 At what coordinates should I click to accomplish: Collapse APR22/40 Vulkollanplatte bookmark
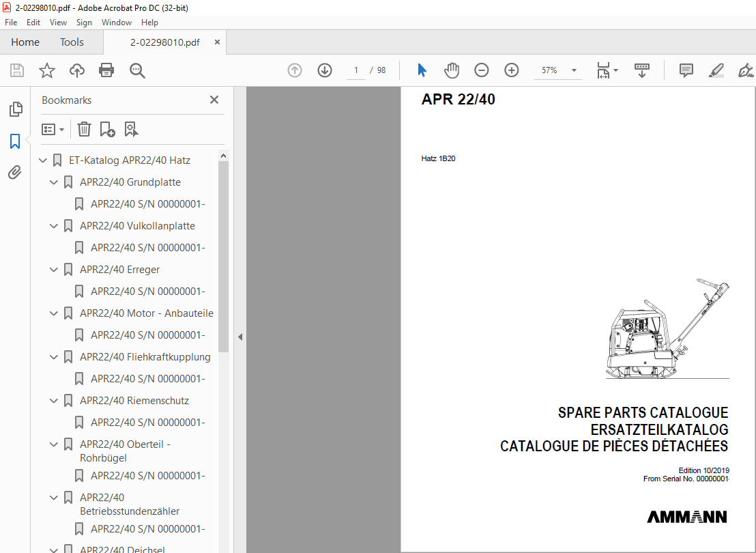click(54, 226)
